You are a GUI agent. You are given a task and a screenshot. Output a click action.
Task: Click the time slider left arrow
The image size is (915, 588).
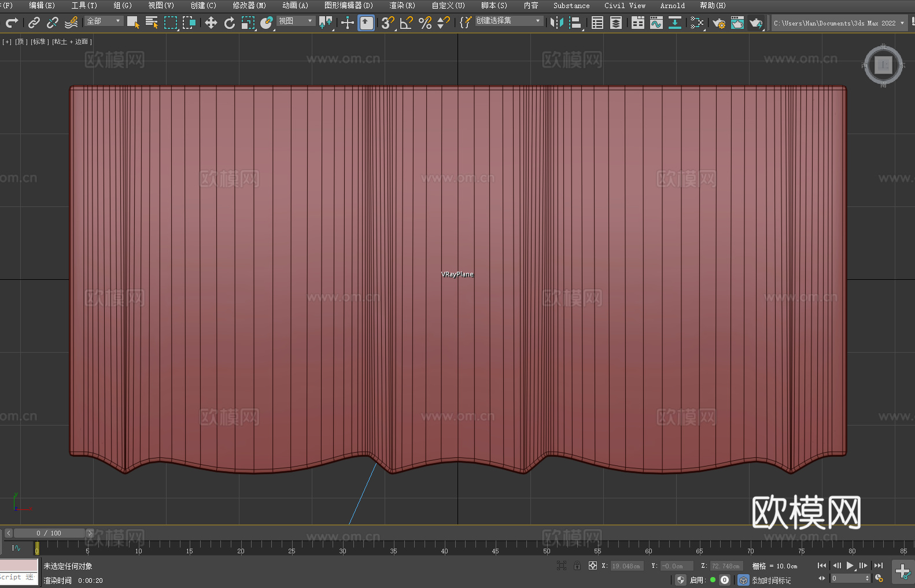8,533
